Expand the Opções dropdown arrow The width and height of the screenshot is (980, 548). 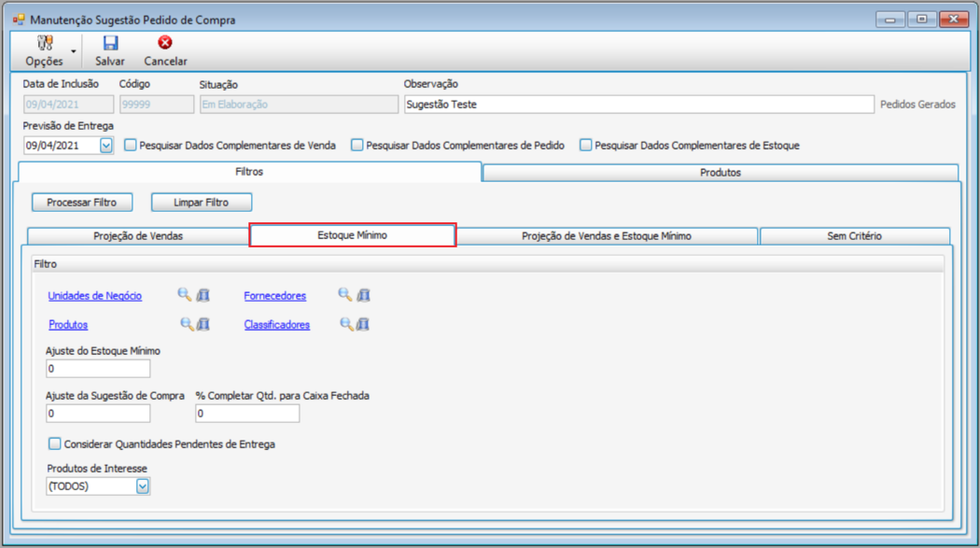[x=73, y=51]
